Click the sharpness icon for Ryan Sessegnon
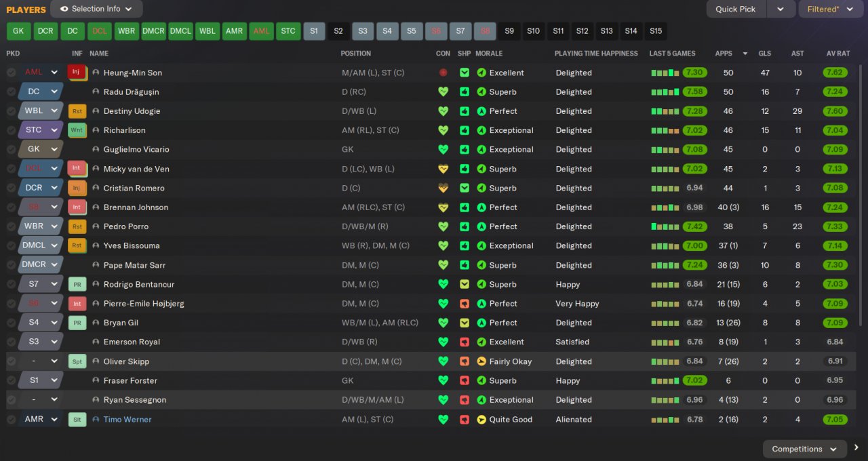This screenshot has height=461, width=868. [465, 400]
